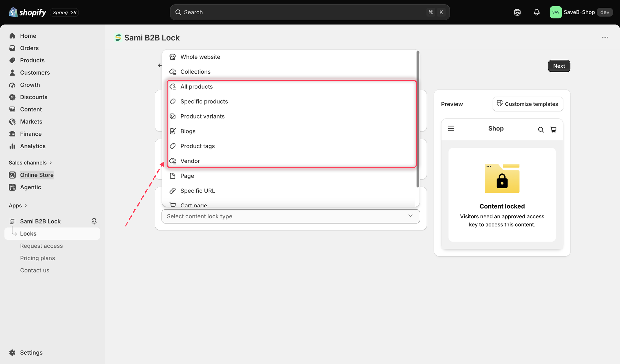Screen dimensions: 620x364
Task: Go back using the left arrow
Action: pos(160,66)
